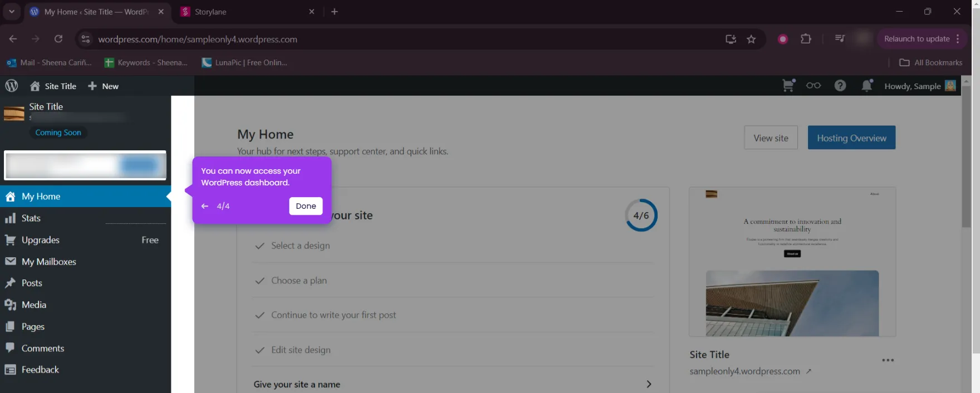Open the Howdy, Sample account menu
980x393 pixels.
[920, 86]
